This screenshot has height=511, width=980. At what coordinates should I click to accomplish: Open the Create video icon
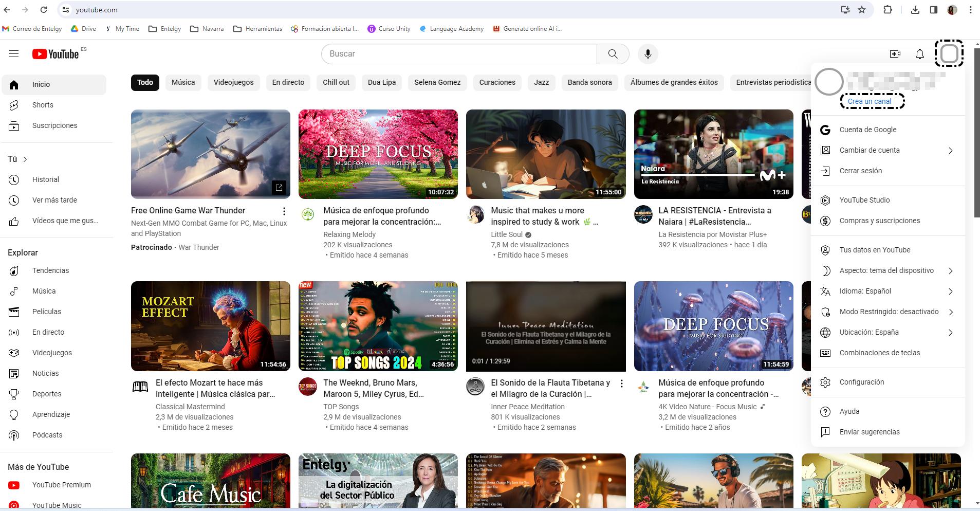(x=895, y=54)
